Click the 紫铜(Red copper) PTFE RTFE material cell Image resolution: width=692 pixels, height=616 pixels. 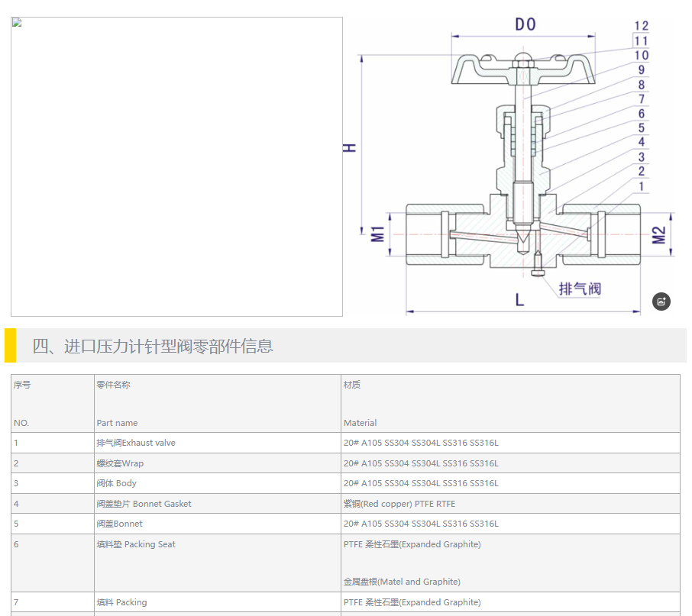(399, 504)
